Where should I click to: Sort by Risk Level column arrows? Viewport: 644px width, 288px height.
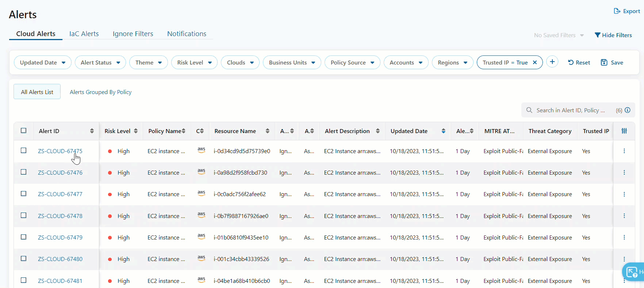click(136, 131)
